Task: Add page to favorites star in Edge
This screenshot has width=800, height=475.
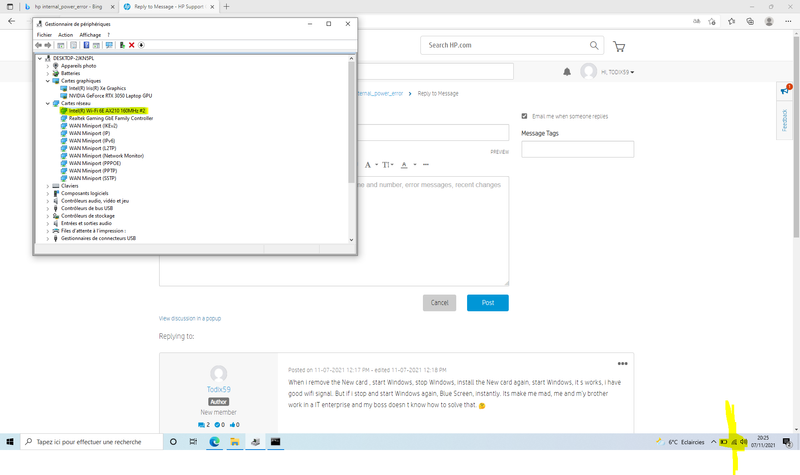Action: click(x=712, y=21)
